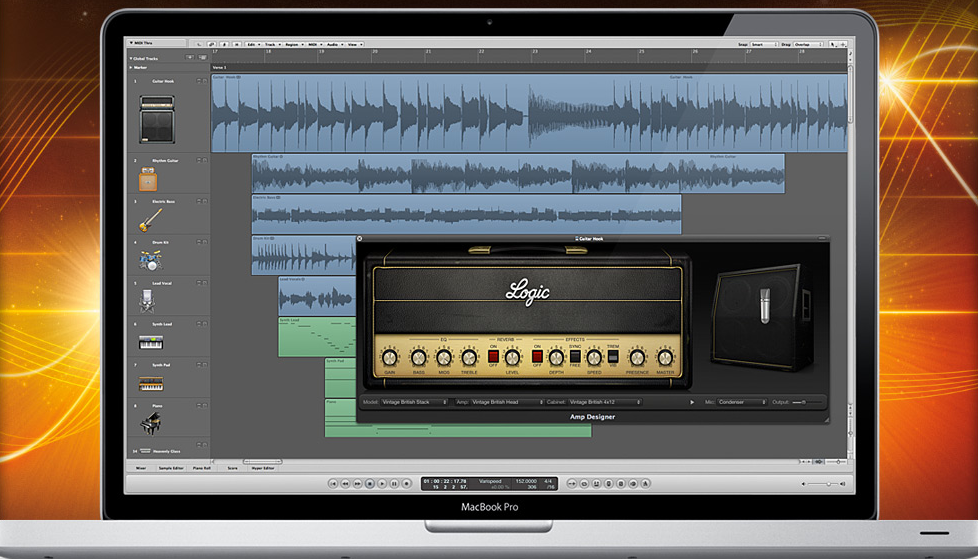Click the Guitar Hook amp stack icon

tap(157, 119)
